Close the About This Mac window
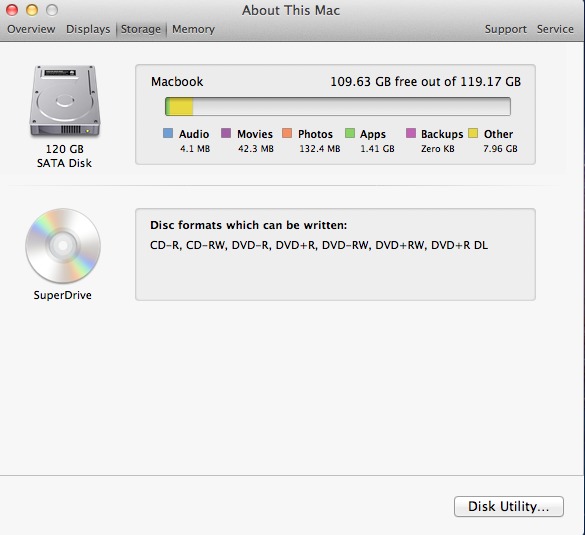The height and width of the screenshot is (535, 585). (x=12, y=10)
